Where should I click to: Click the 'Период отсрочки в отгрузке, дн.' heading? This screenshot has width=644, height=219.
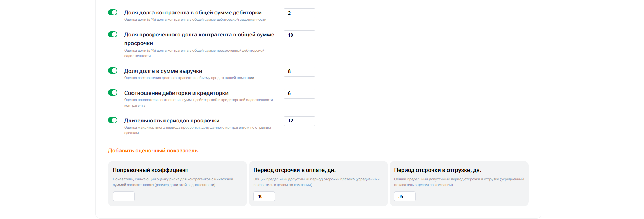click(x=437, y=170)
